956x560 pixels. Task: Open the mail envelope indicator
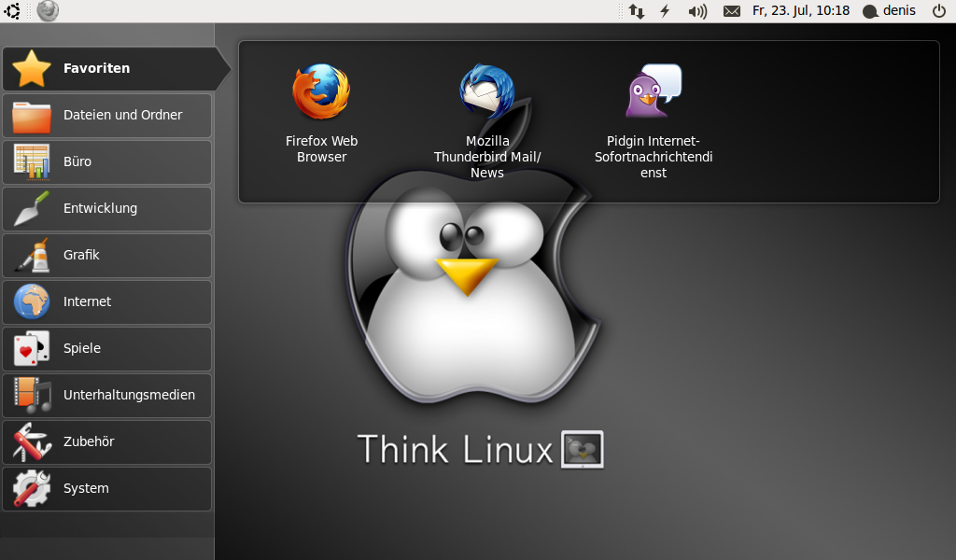coord(732,11)
